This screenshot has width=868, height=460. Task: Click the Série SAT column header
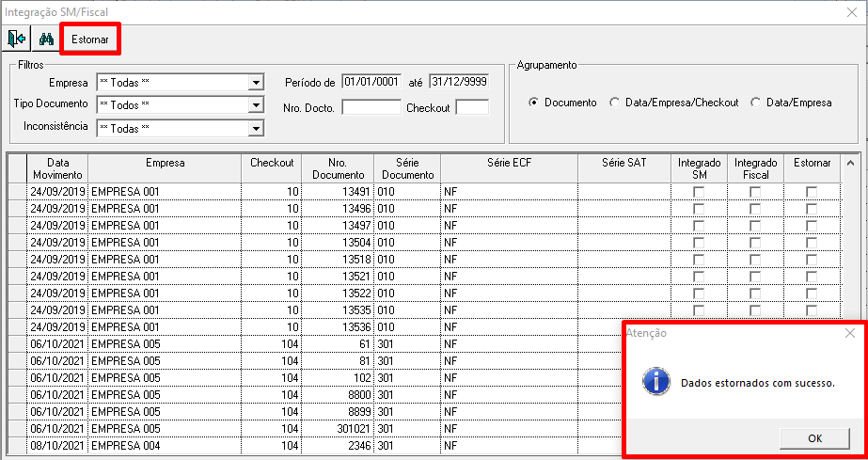click(x=624, y=168)
